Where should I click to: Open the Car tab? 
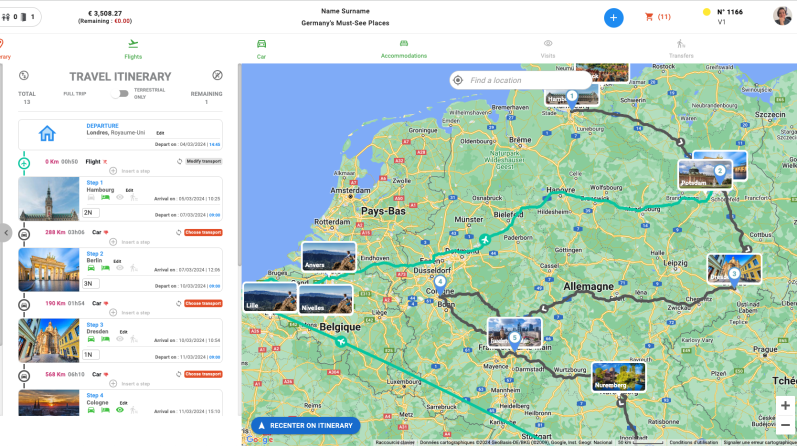[x=261, y=49]
